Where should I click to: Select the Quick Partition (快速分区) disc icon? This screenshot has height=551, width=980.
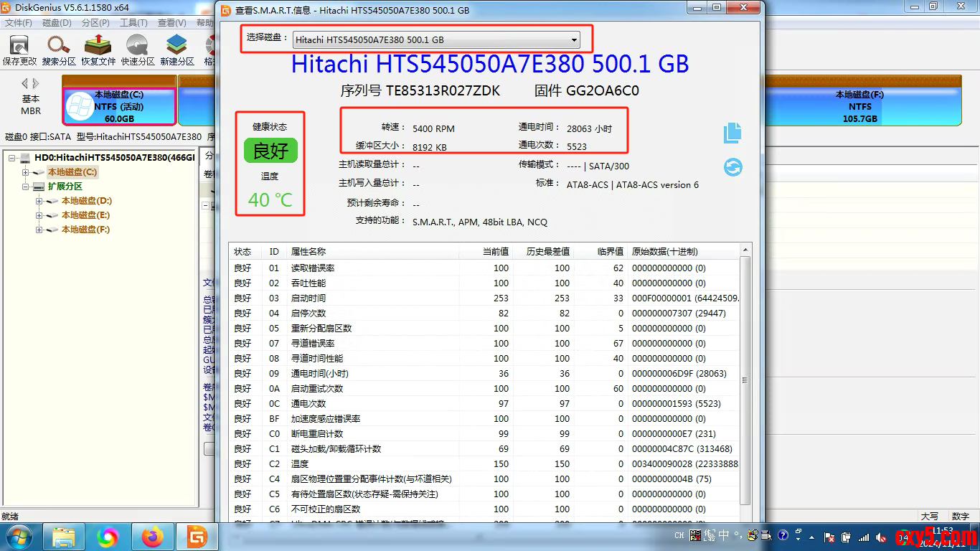coord(138,50)
